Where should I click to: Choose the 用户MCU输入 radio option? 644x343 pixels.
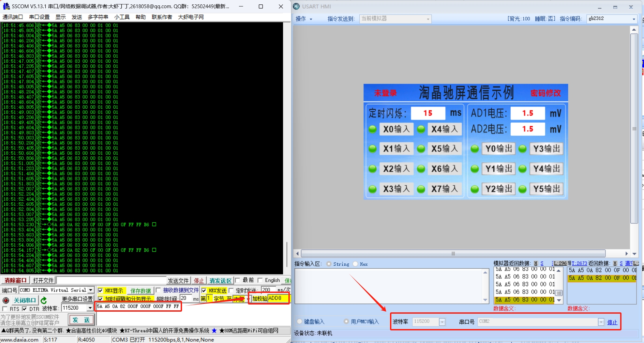tap(346, 321)
